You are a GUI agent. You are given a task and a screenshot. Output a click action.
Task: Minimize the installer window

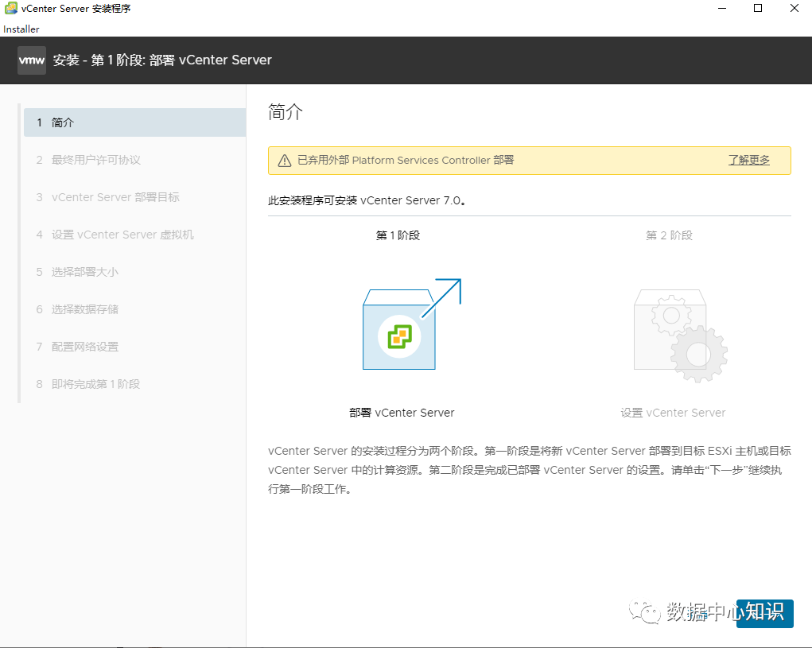pos(722,8)
